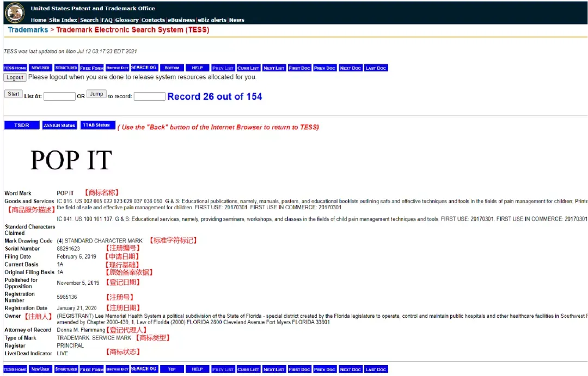The height and width of the screenshot is (376, 588).
Task: Click bottom Structured button
Action: (66, 369)
